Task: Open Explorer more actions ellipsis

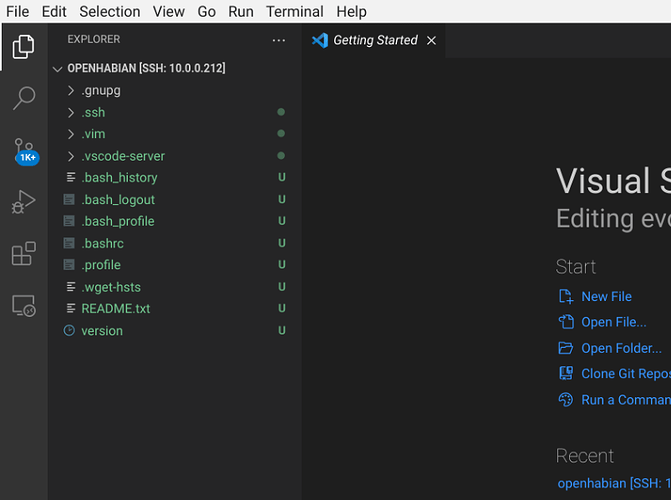Action: pyautogui.click(x=279, y=40)
